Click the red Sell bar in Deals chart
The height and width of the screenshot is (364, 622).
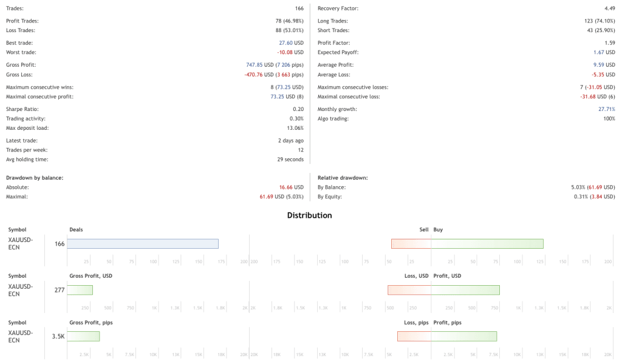pyautogui.click(x=411, y=244)
